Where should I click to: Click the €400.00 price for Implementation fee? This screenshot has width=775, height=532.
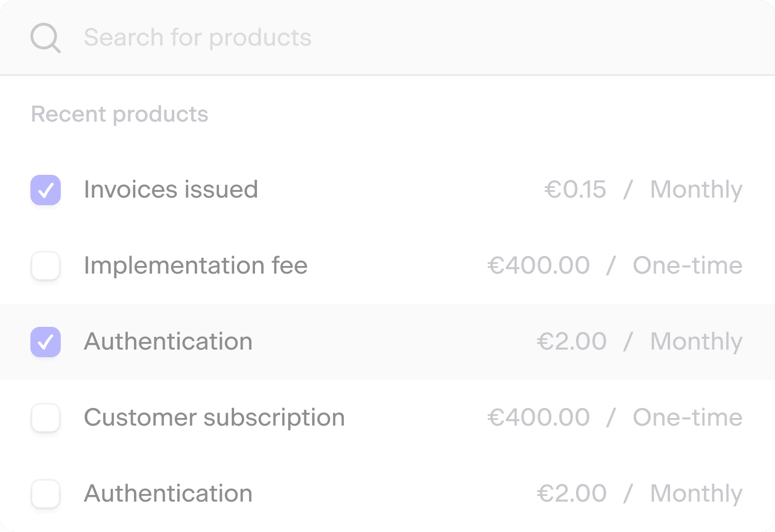(x=539, y=266)
